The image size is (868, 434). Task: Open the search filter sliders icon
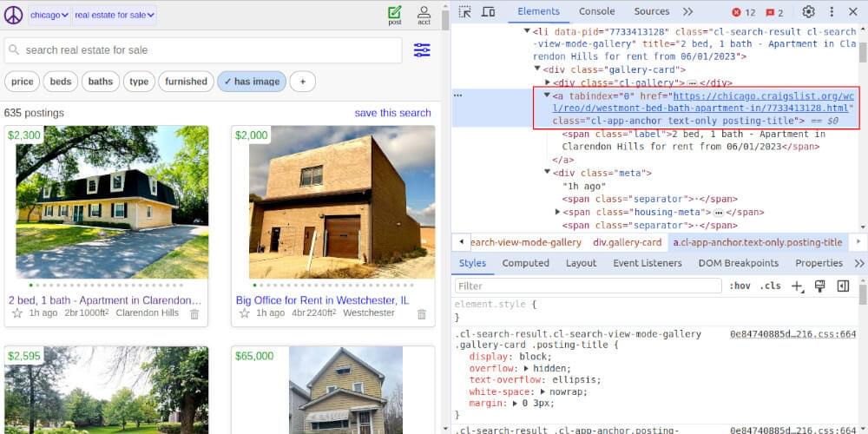click(422, 50)
